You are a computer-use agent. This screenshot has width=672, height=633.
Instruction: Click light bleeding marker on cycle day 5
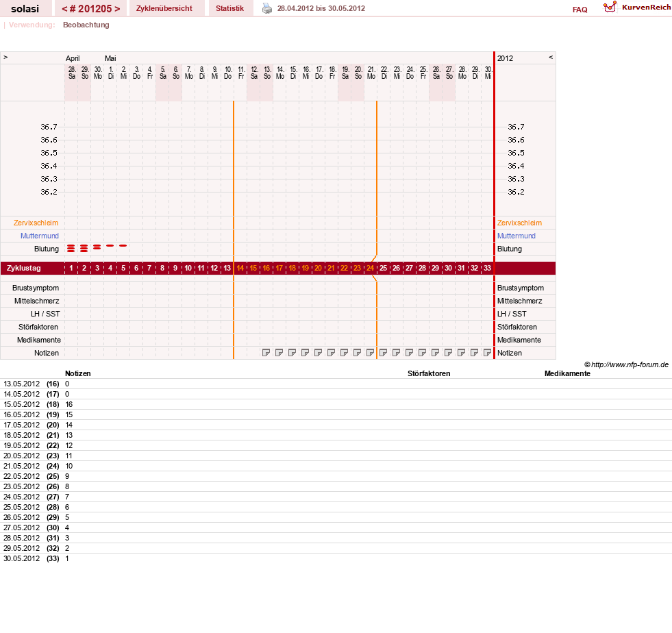(x=123, y=245)
